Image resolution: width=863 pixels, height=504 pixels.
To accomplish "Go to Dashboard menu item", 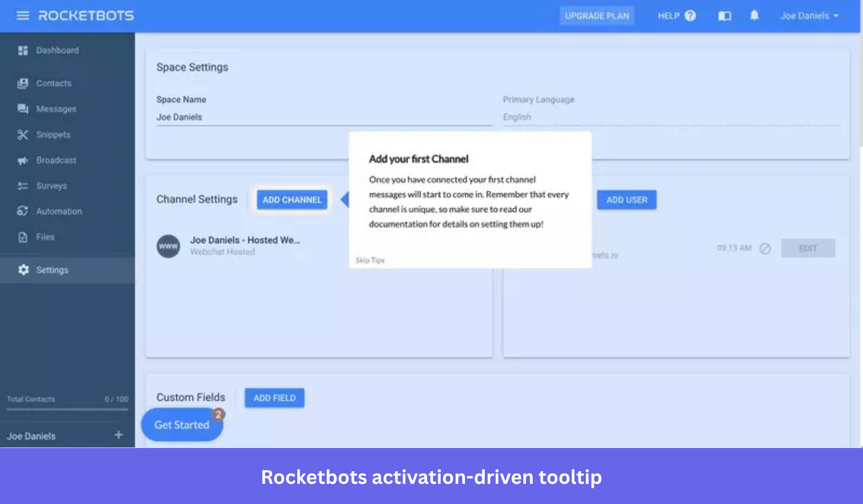I will tap(67, 50).
